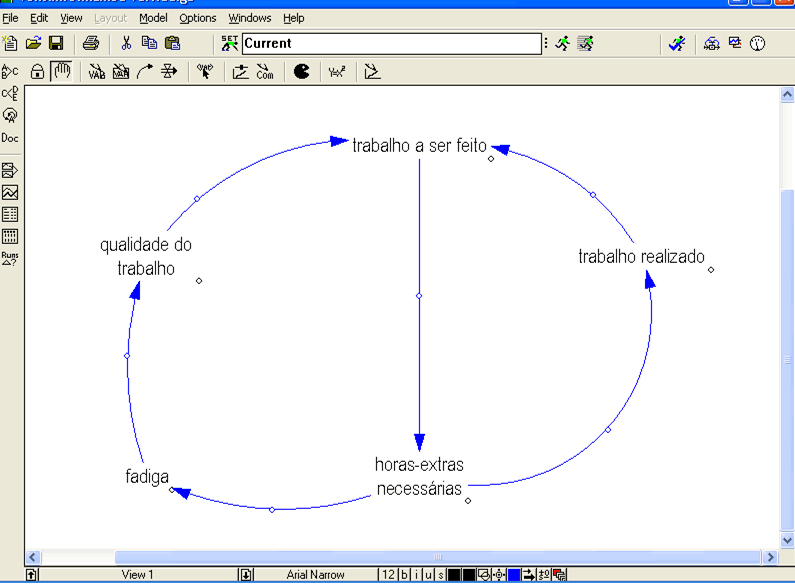Run the simulation with the runner icon
This screenshot has height=584, width=795.
563,43
